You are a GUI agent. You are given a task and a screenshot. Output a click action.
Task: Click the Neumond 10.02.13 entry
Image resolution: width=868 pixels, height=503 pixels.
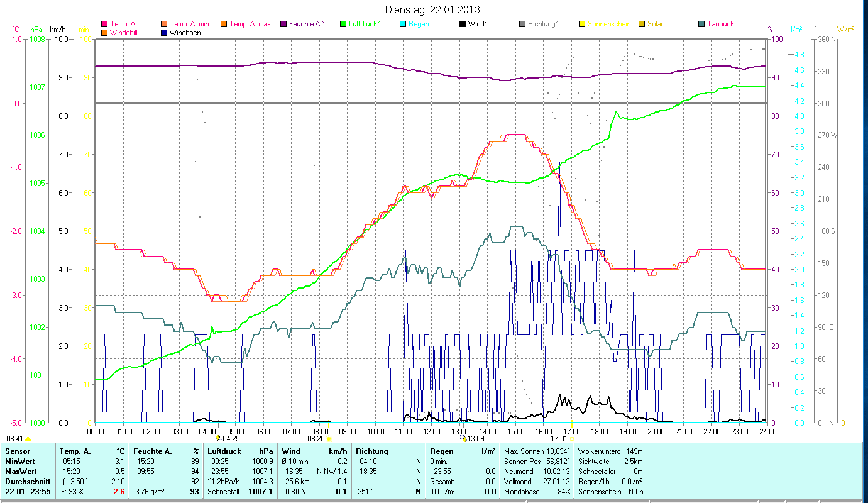(537, 472)
